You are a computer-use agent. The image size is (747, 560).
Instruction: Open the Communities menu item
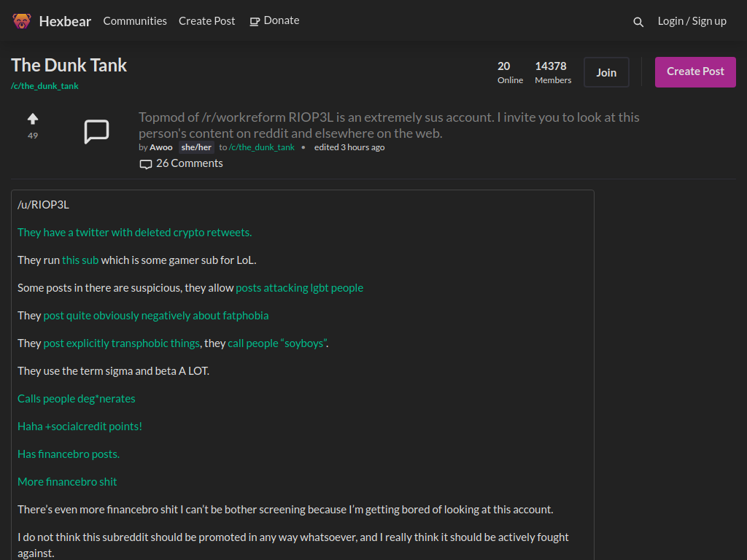(x=135, y=21)
